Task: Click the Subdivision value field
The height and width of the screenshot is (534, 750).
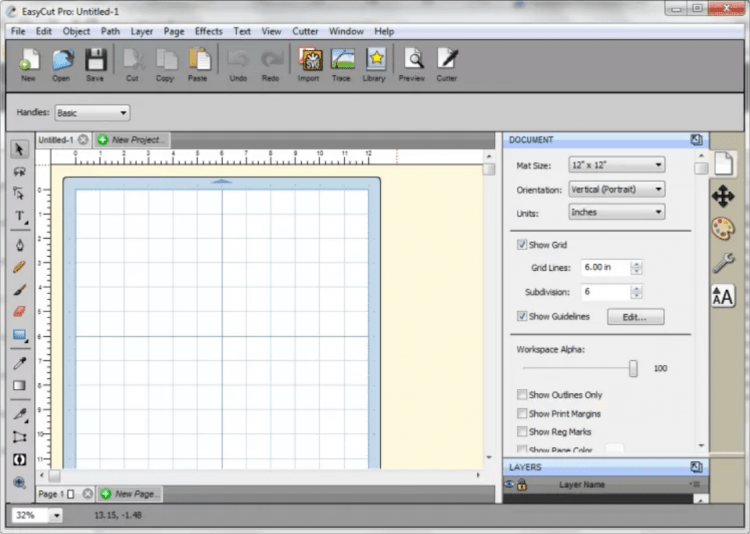Action: click(x=606, y=292)
